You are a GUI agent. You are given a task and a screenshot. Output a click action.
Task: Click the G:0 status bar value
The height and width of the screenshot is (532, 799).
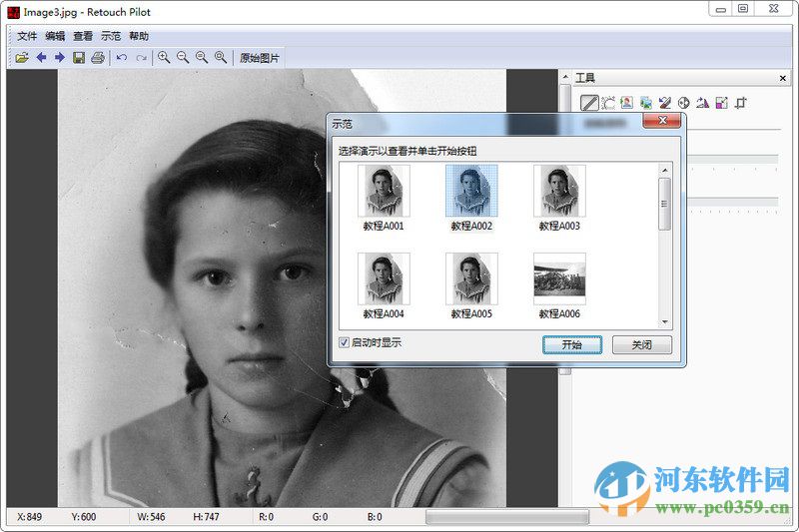click(320, 517)
